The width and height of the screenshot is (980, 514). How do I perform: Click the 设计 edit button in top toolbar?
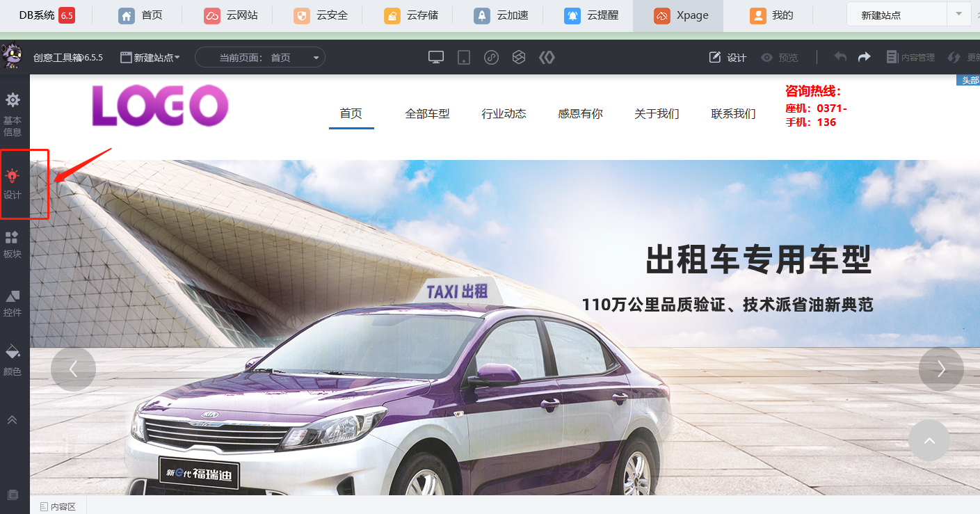tap(728, 58)
